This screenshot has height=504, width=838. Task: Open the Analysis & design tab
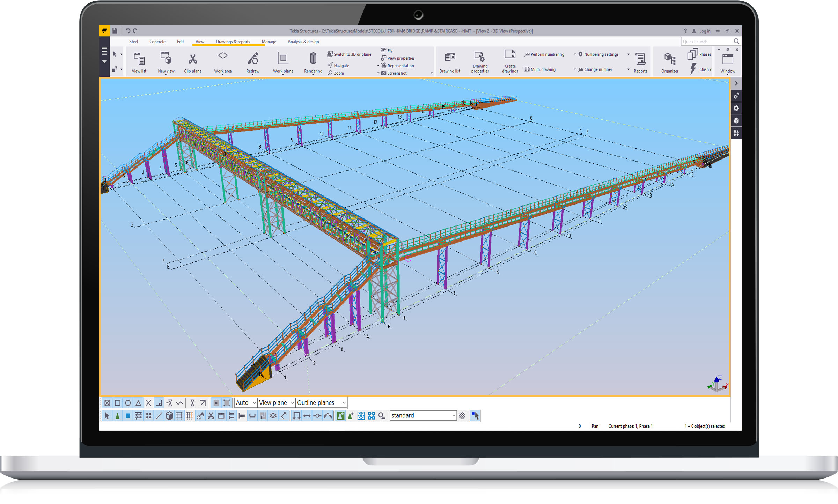303,42
